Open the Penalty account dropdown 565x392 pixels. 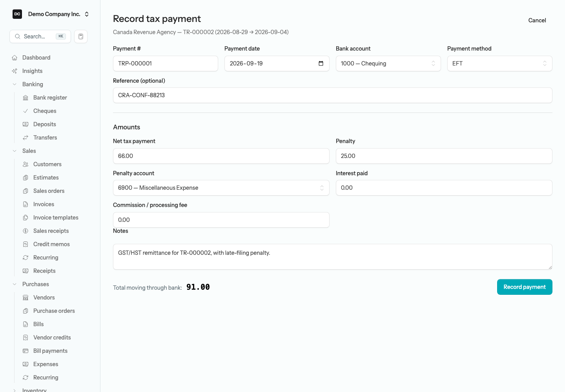(x=221, y=188)
